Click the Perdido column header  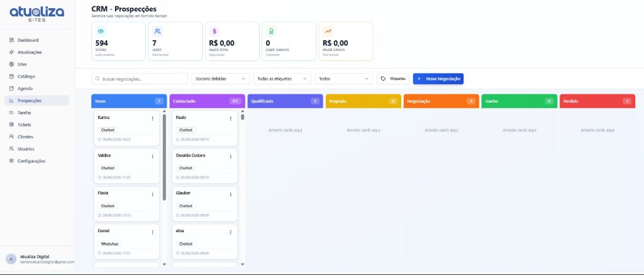tap(597, 101)
